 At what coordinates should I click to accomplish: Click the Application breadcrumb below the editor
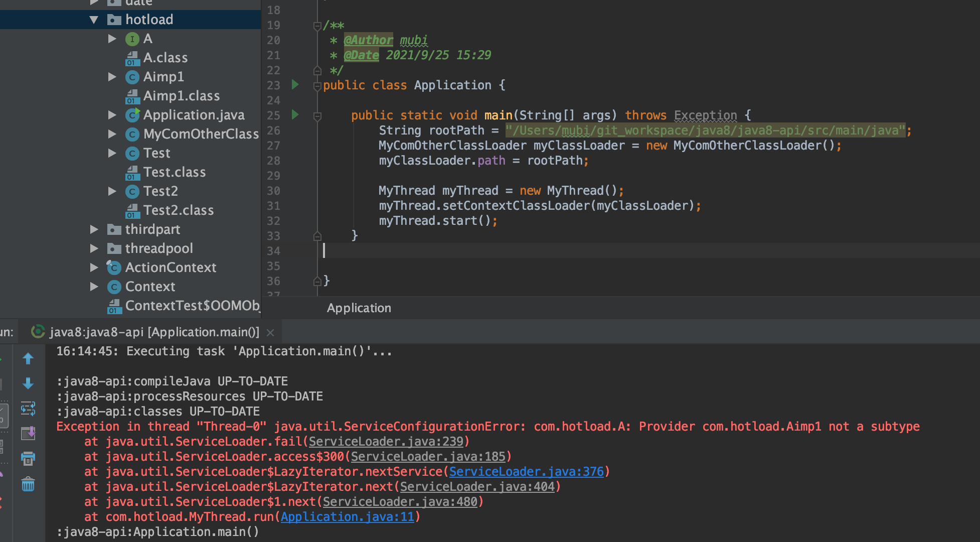(359, 308)
